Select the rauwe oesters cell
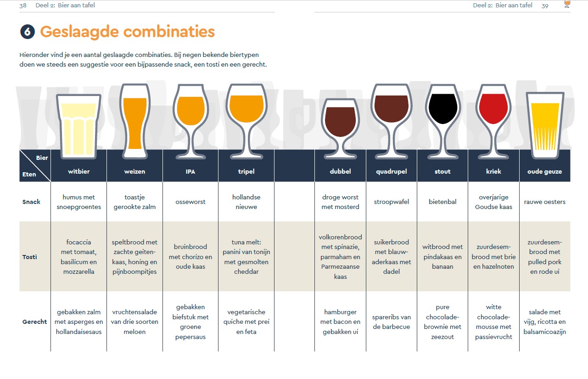588x379 pixels. tap(545, 202)
